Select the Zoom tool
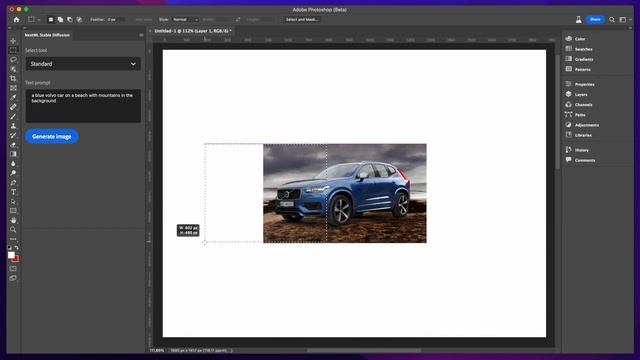 pos(13,229)
